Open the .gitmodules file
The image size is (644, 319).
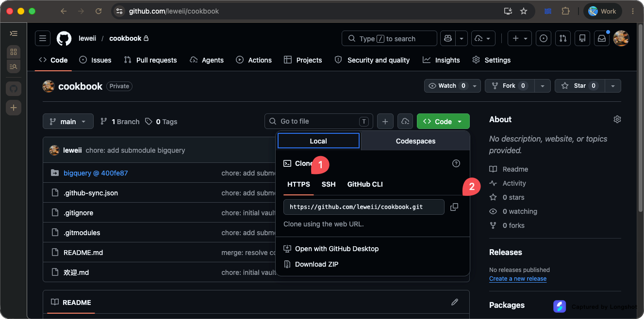coord(82,233)
